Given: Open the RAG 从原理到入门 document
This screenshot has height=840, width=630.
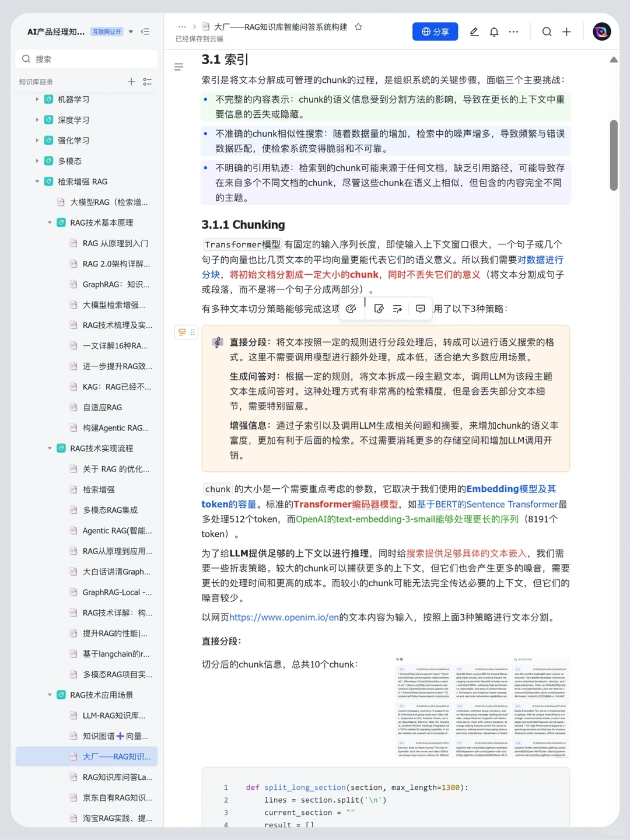Looking at the screenshot, I should [115, 243].
